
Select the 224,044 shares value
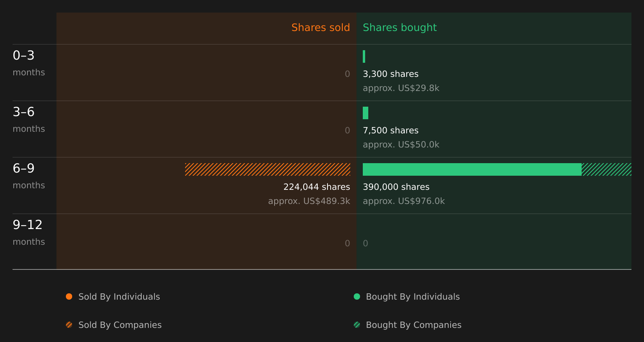point(317,187)
